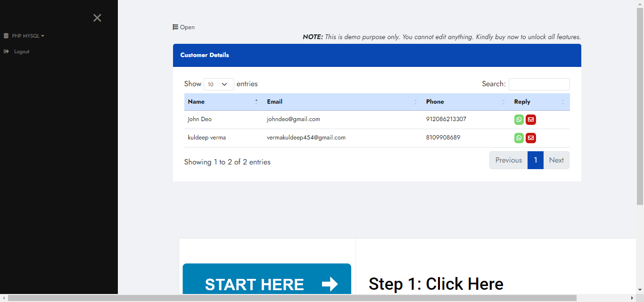Click inside the Search field

[x=539, y=84]
